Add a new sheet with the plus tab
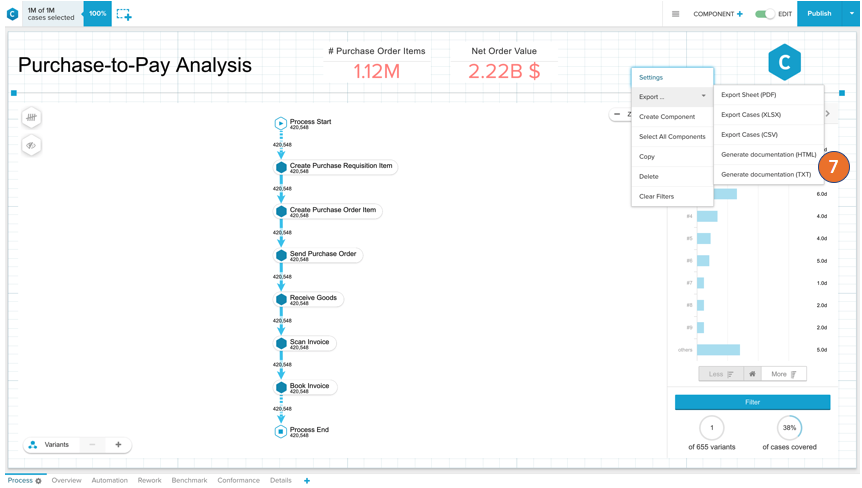The height and width of the screenshot is (488, 862). (307, 481)
